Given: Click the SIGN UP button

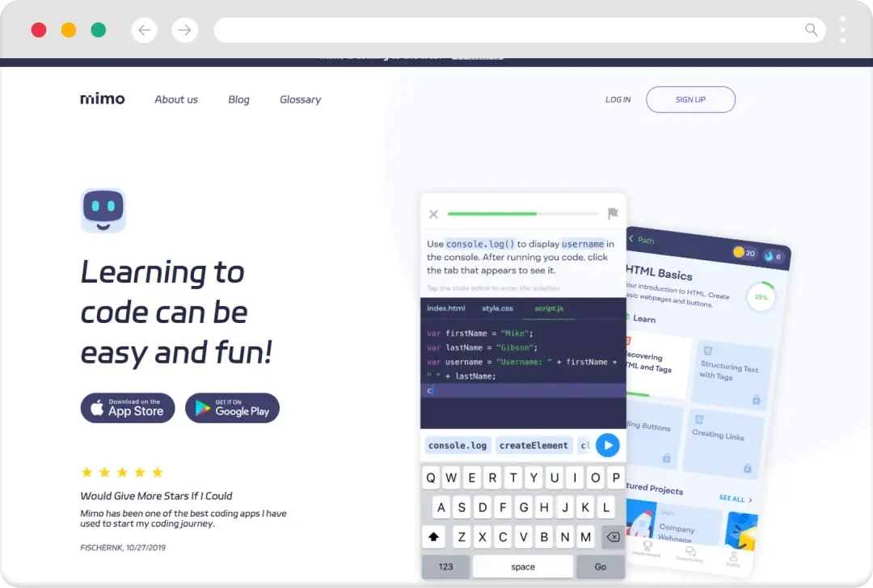Looking at the screenshot, I should (x=690, y=99).
